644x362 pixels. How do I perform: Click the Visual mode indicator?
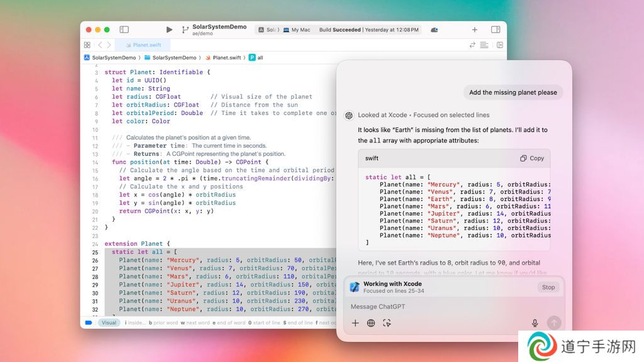(109, 323)
